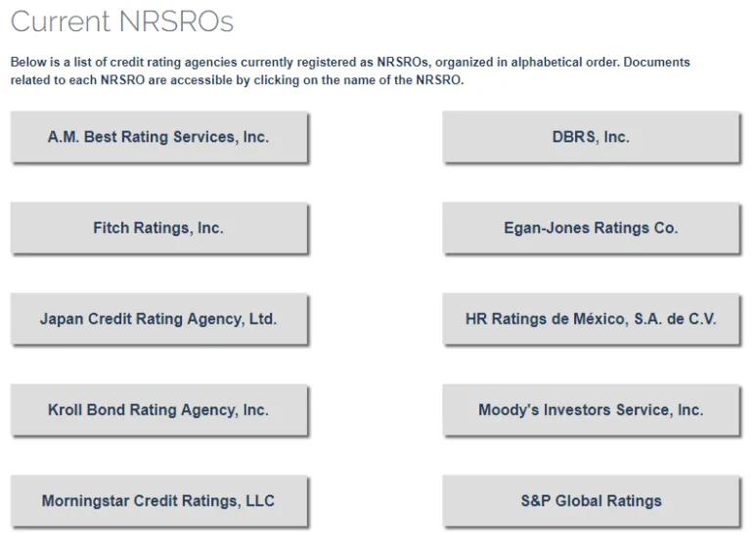Access Japan Credit Rating Agency documents
The image size is (756, 546).
point(158,319)
